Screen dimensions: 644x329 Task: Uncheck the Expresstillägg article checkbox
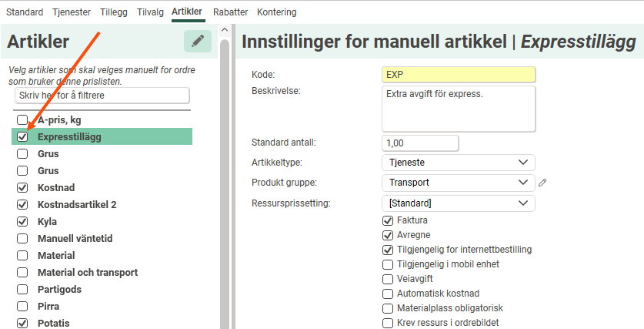pyautogui.click(x=22, y=137)
